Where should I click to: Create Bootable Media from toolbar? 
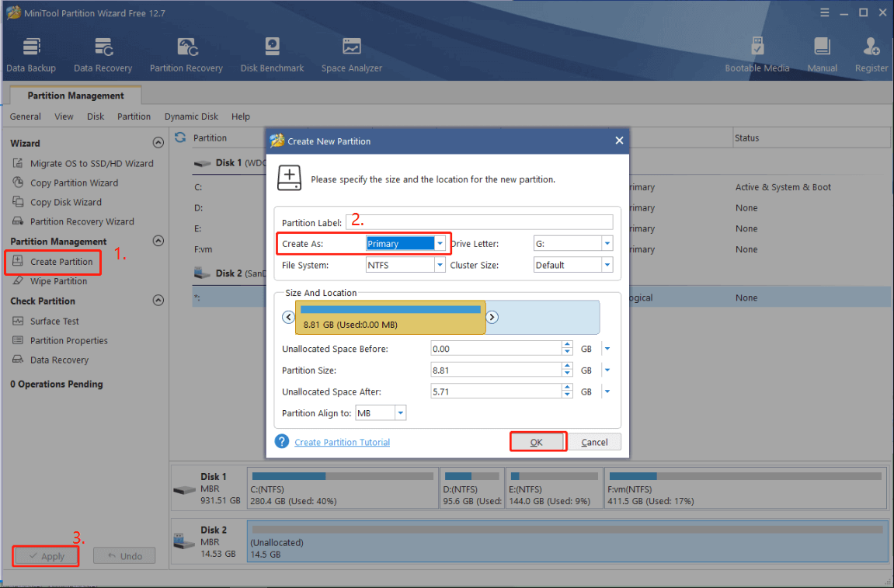[757, 54]
